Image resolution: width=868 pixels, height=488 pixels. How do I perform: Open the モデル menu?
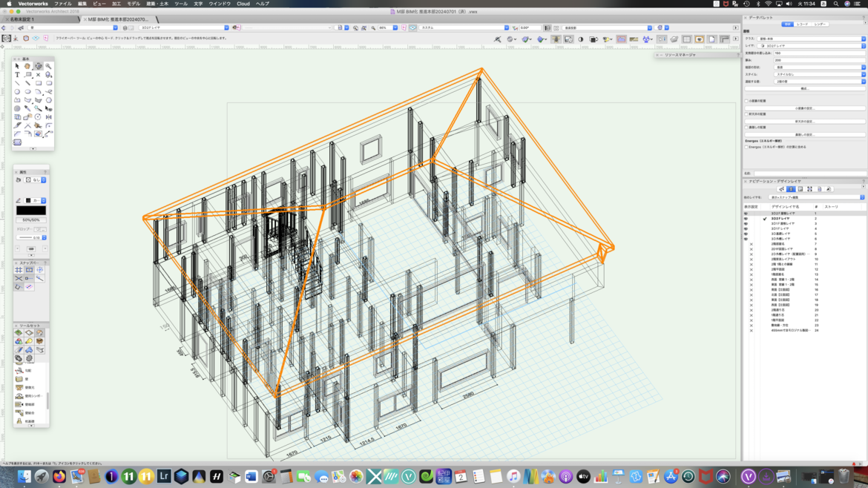click(134, 4)
